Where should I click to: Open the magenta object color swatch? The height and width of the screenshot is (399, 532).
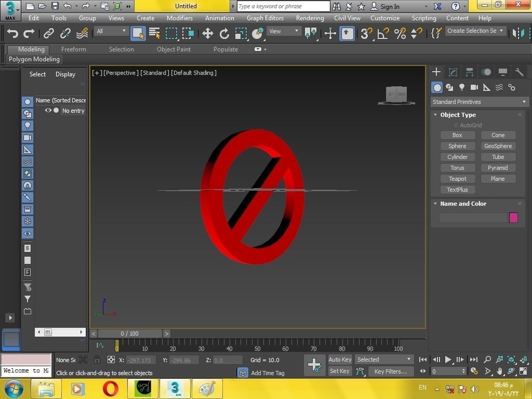[513, 218]
